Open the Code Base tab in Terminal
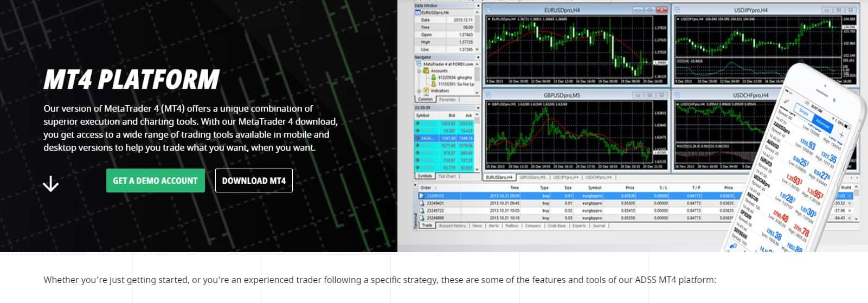The image size is (868, 303). [x=557, y=225]
